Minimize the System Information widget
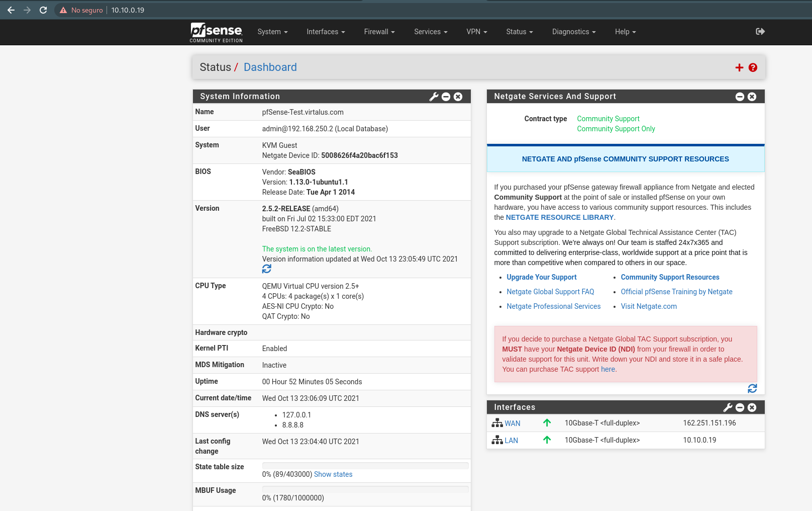Viewport: 812px width, 511px height. 446,97
